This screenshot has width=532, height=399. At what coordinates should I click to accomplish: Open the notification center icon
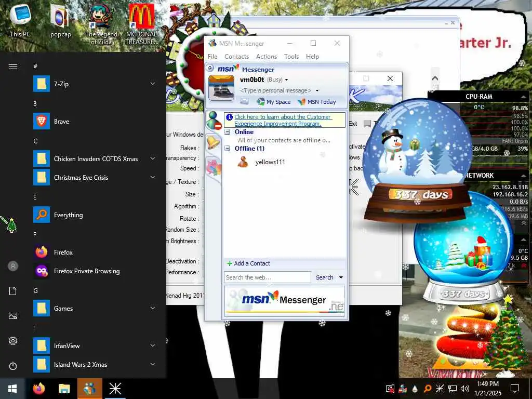click(x=515, y=389)
